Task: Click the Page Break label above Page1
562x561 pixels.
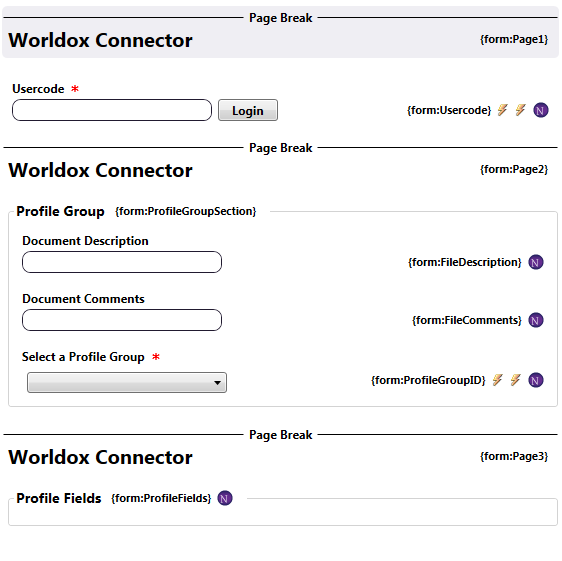Action: [281, 18]
